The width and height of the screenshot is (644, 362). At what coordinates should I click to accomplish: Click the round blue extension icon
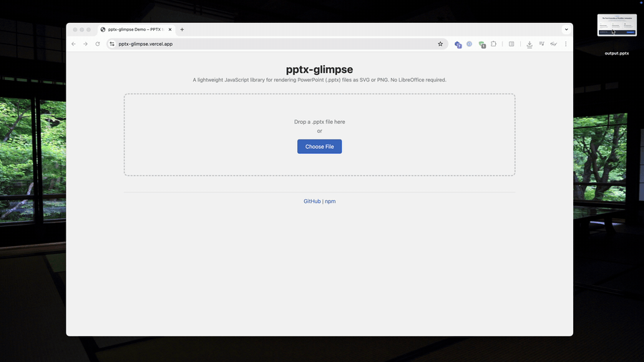pyautogui.click(x=469, y=44)
